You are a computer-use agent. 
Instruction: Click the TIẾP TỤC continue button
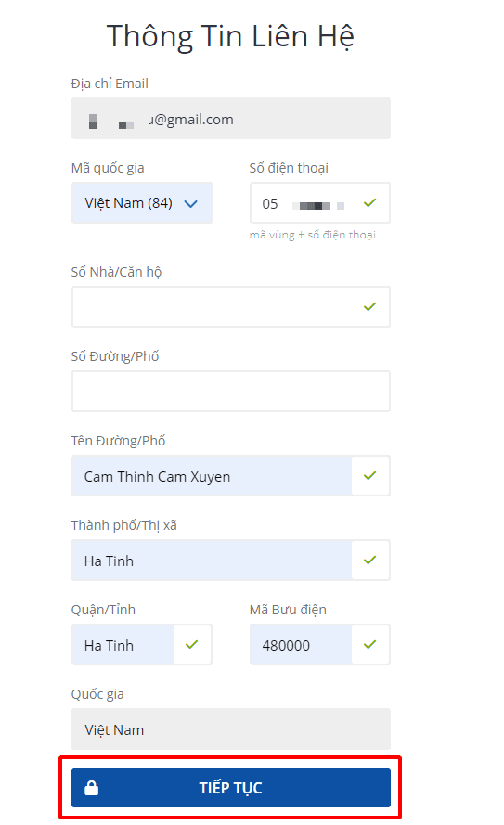point(231,788)
